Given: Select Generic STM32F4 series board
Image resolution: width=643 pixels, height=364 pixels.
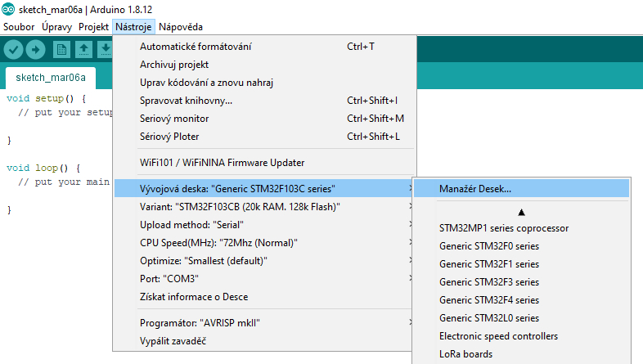Looking at the screenshot, I should click(x=521, y=300).
